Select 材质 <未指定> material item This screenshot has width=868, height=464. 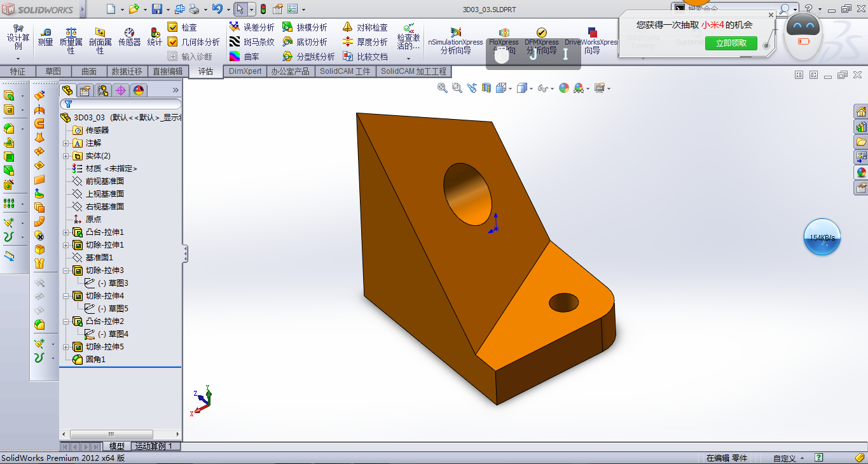pos(105,169)
